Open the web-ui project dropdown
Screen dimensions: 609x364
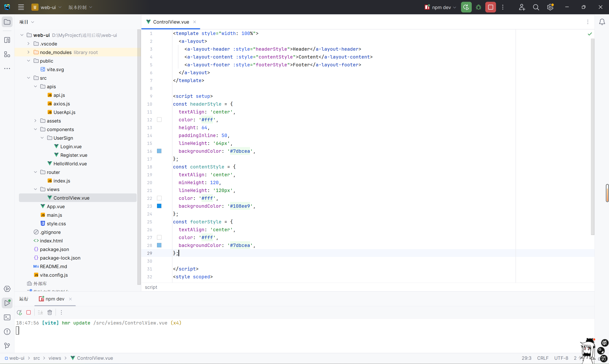(47, 7)
